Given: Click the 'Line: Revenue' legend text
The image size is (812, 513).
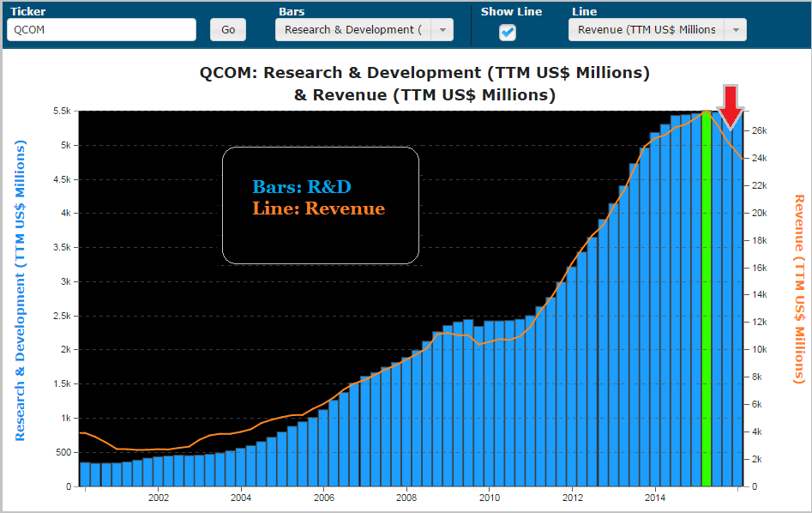Looking at the screenshot, I should [x=319, y=208].
